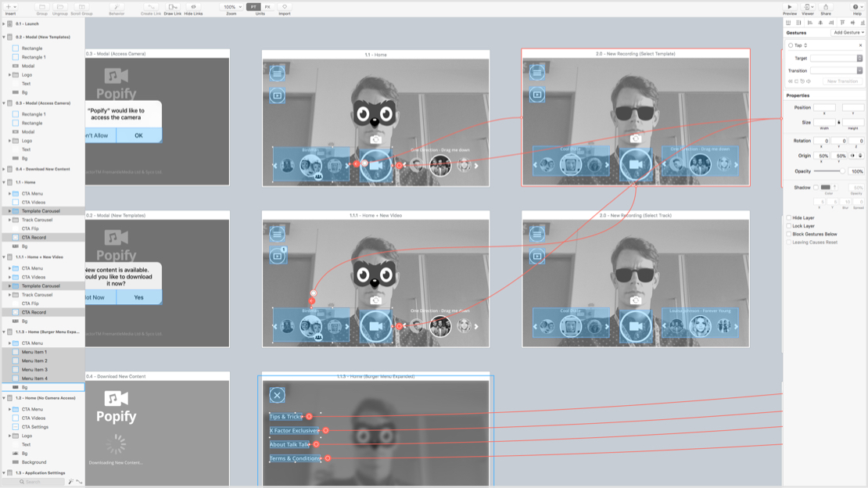Click the burger menu icon on 1.1 - Home screen
The image size is (868, 488).
[278, 73]
